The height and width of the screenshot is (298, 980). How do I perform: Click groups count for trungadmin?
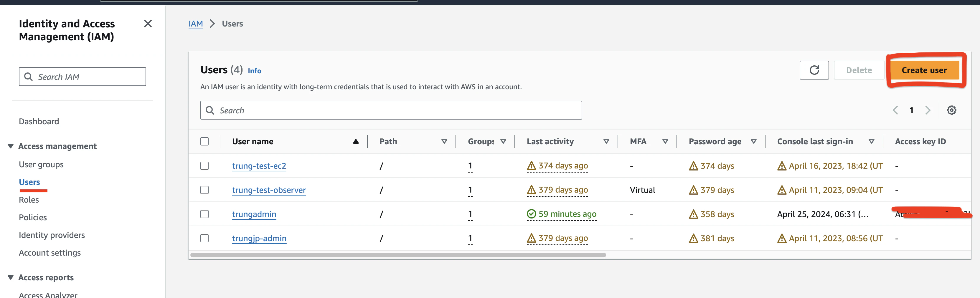470,214
